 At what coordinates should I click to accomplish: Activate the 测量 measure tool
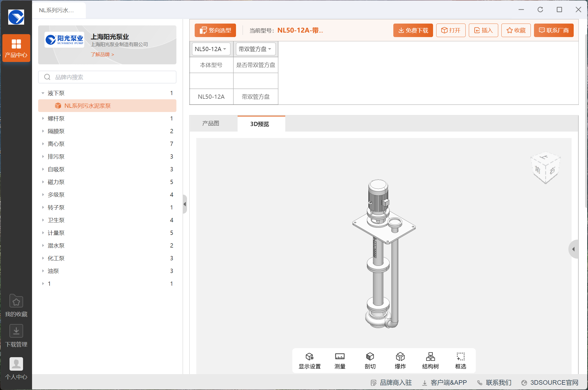point(340,361)
